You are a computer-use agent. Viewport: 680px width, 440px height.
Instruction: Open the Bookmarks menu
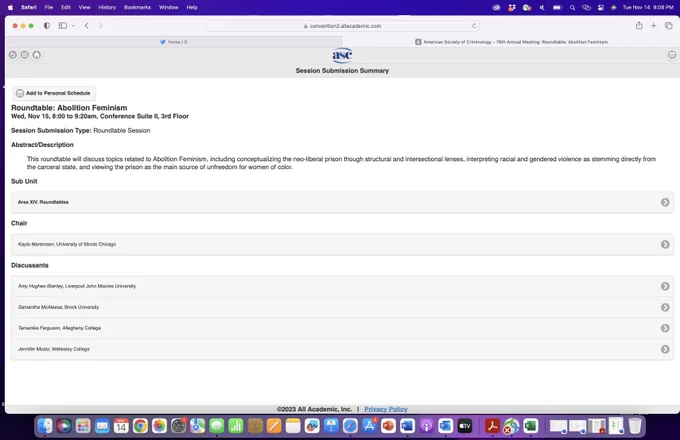click(x=137, y=7)
